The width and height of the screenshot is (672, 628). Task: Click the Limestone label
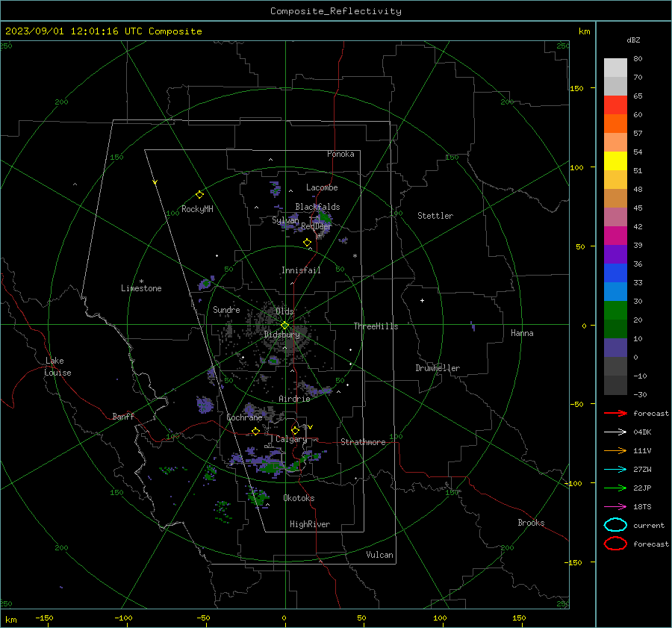point(141,288)
